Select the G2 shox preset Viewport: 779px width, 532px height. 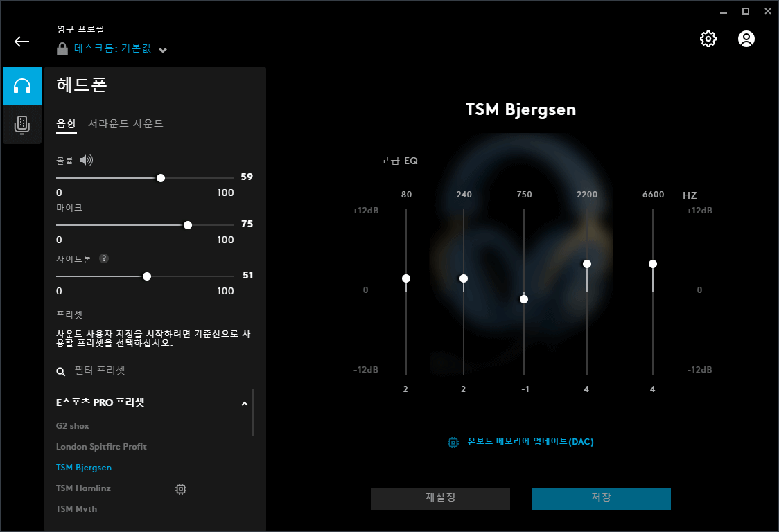coord(73,426)
